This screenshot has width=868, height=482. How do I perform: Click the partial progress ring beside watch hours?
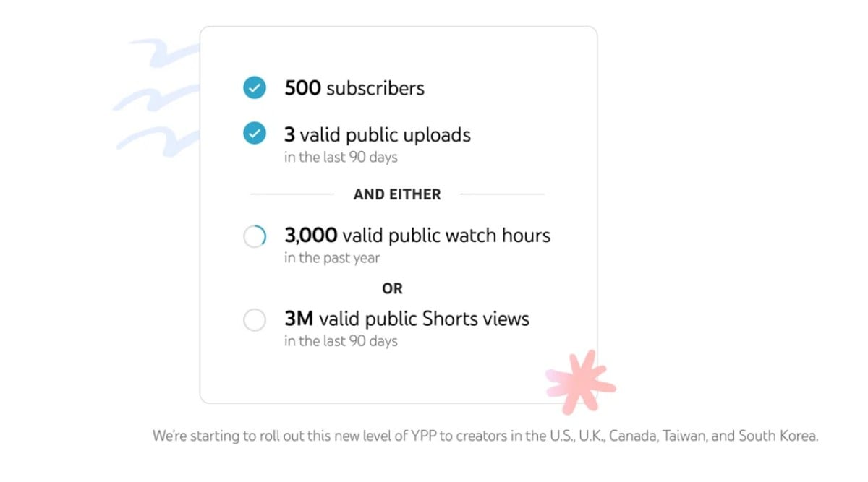[x=254, y=236]
